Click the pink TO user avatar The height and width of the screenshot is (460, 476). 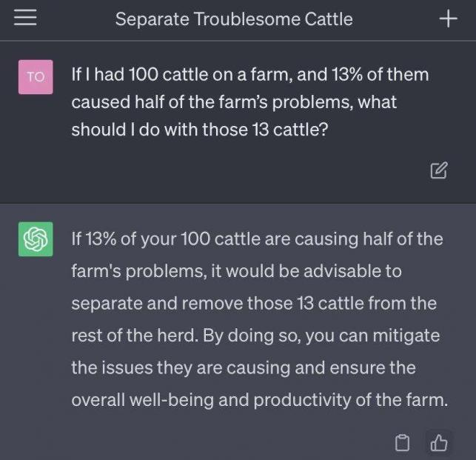point(36,77)
